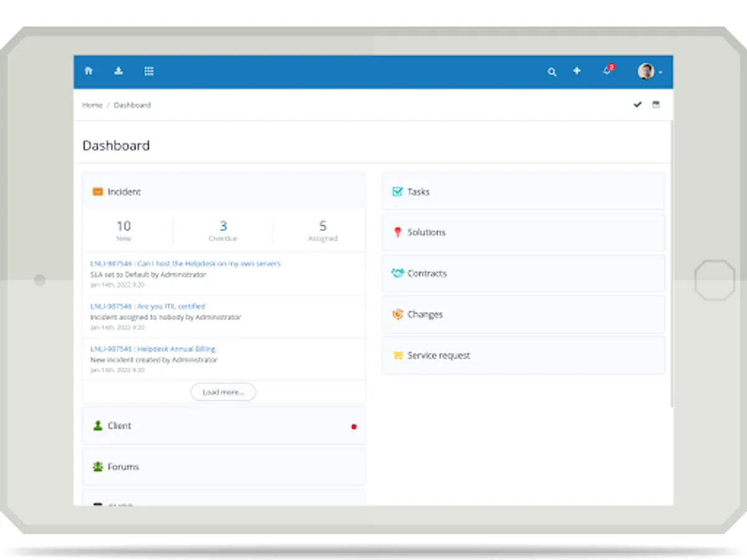Open the search magnifier icon
This screenshot has width=747, height=560.
(552, 72)
